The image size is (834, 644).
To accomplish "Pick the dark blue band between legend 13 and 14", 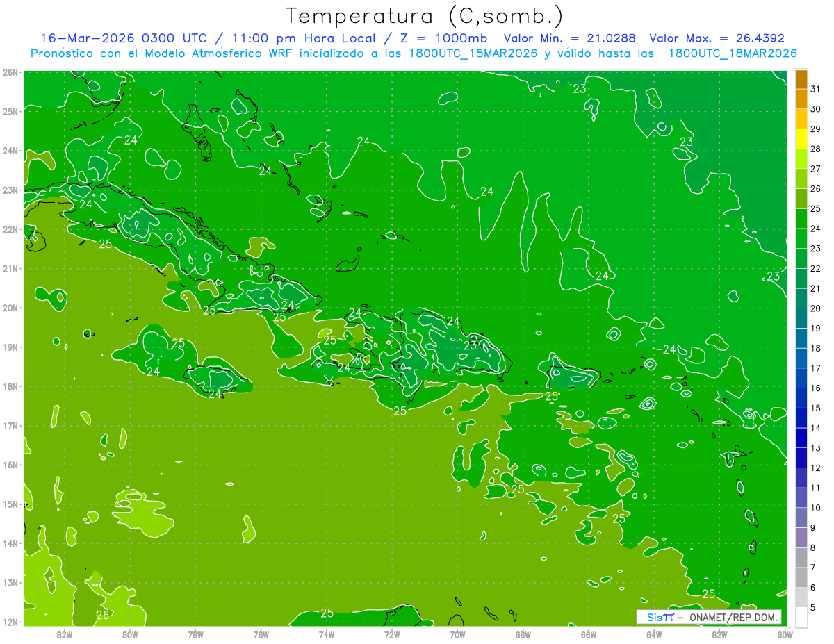I will [x=801, y=438].
